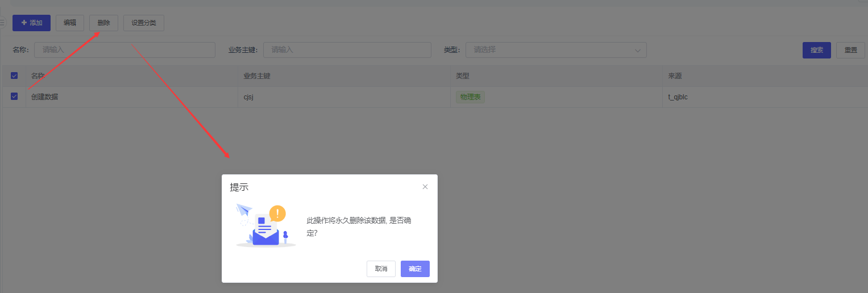Click the 搜索 button

click(x=817, y=50)
